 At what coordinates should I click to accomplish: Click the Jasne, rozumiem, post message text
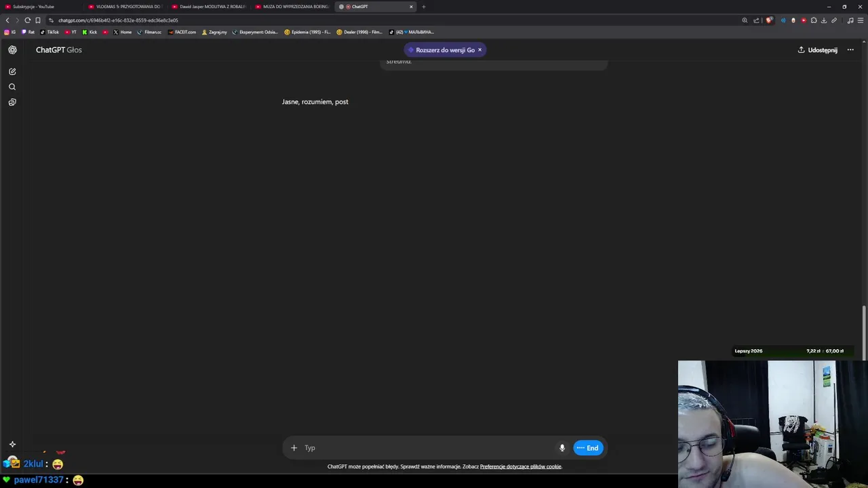(x=315, y=102)
